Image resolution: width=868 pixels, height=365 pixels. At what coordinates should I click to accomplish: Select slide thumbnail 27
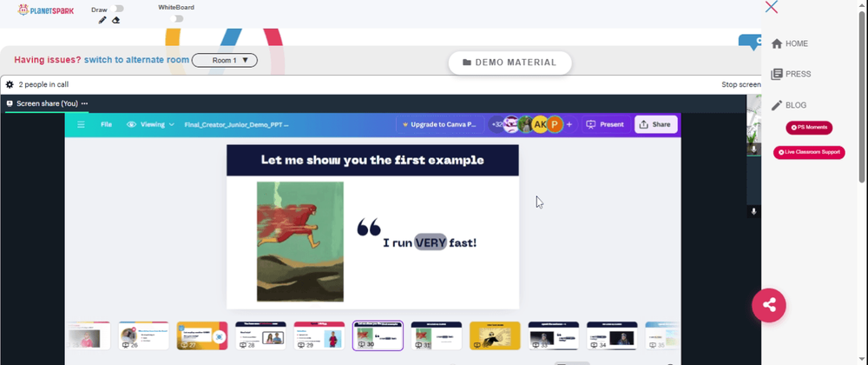(202, 335)
